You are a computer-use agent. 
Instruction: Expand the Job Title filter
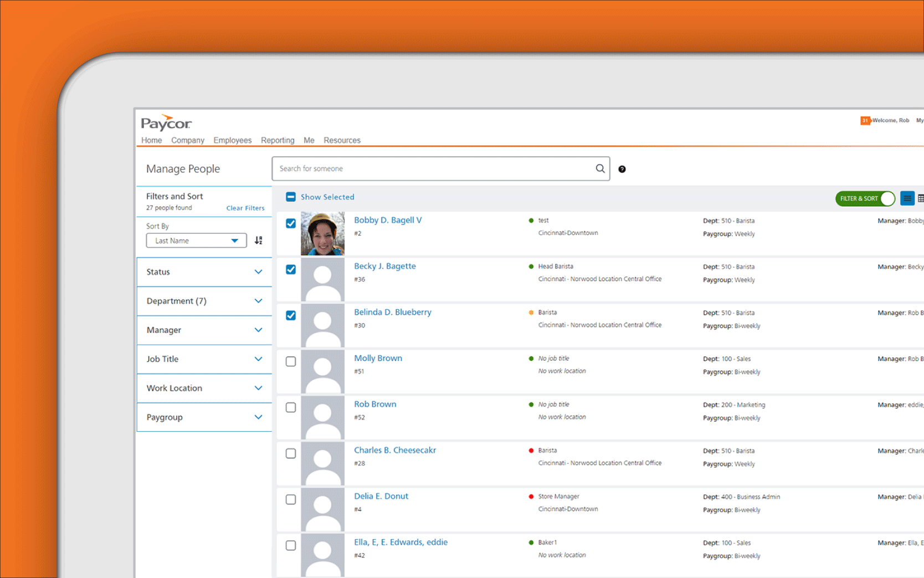(204, 359)
